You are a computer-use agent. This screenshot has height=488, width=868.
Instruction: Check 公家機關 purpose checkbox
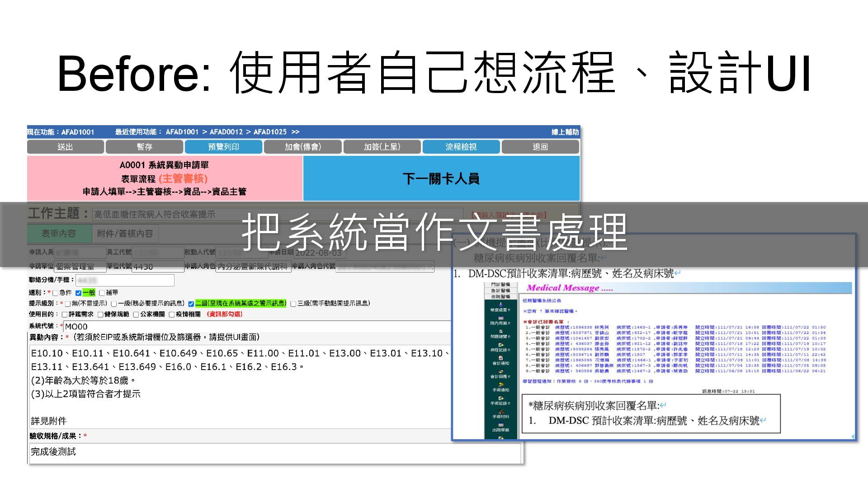(136, 314)
